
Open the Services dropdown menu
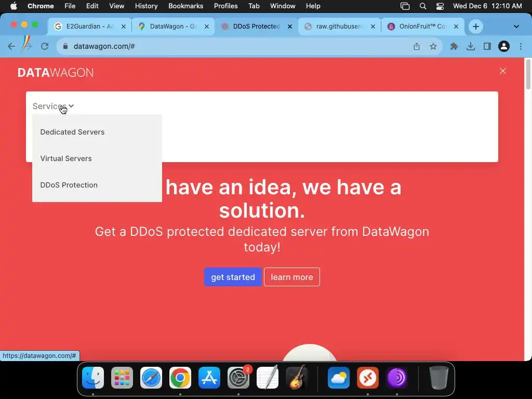[x=53, y=106]
